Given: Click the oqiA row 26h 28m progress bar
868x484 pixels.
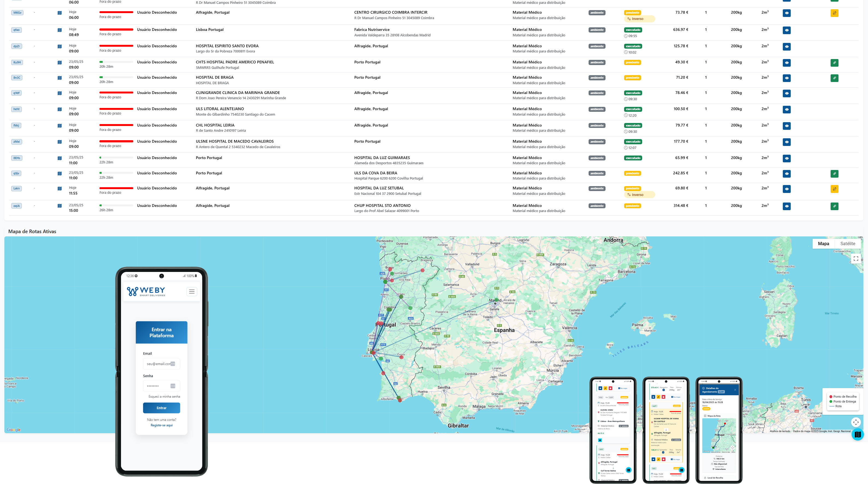Looking at the screenshot, I should tap(116, 206).
